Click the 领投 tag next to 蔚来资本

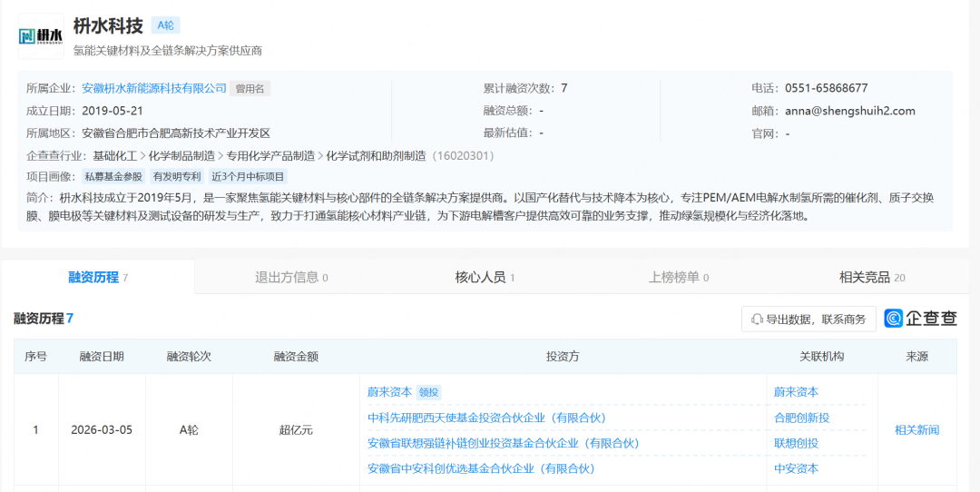pyautogui.click(x=428, y=392)
